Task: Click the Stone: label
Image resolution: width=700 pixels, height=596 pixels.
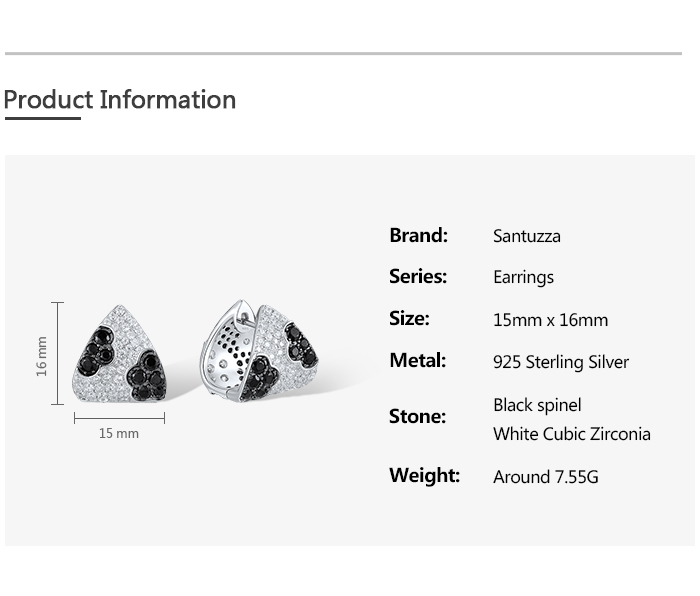Action: [x=417, y=416]
